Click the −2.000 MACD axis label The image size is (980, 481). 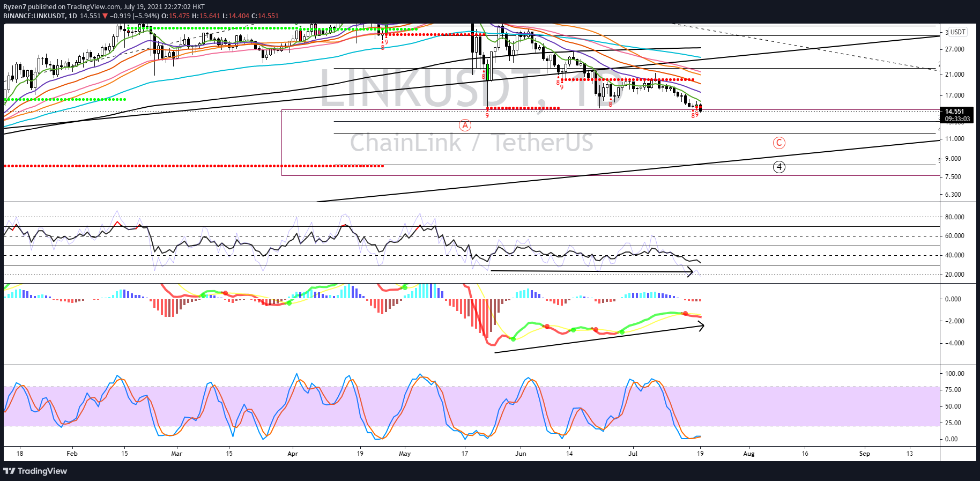point(954,321)
